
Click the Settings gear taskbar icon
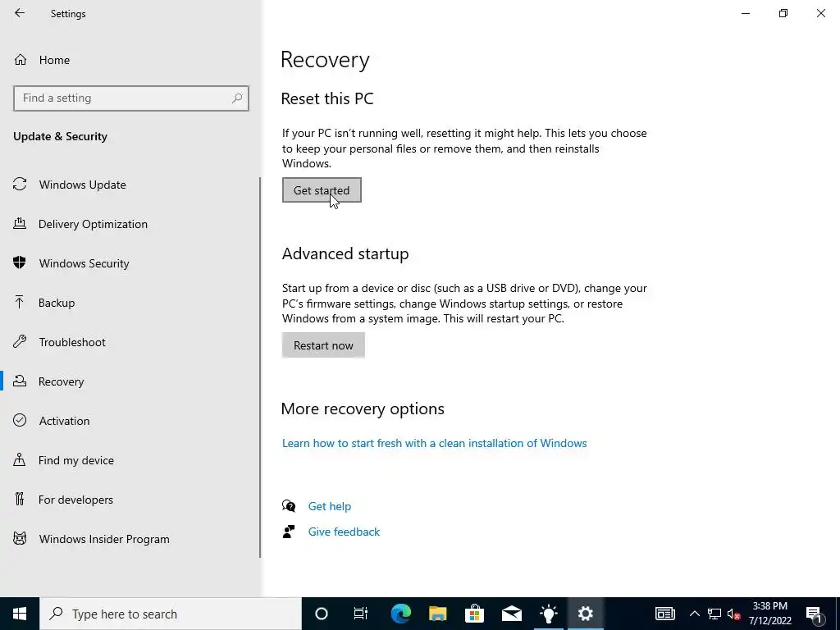tap(586, 614)
